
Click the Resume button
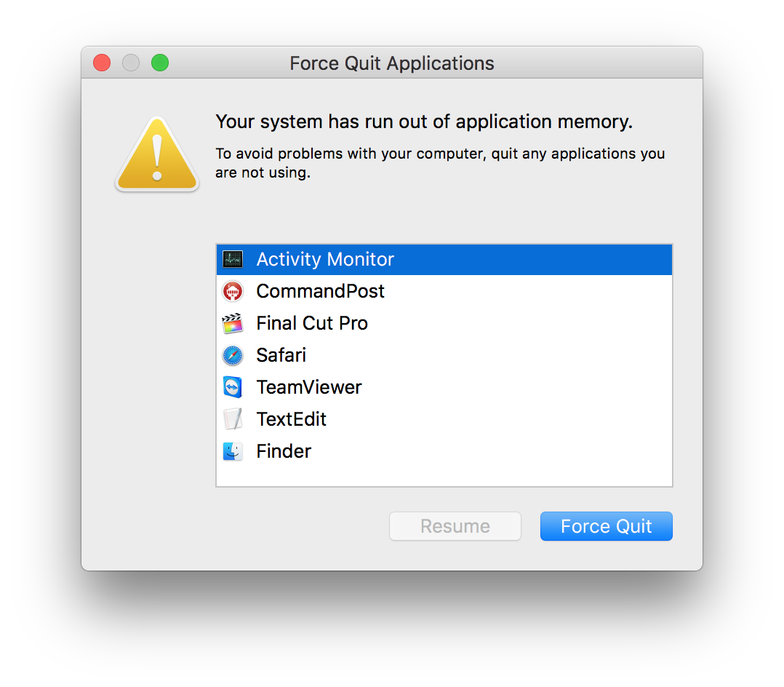click(455, 526)
